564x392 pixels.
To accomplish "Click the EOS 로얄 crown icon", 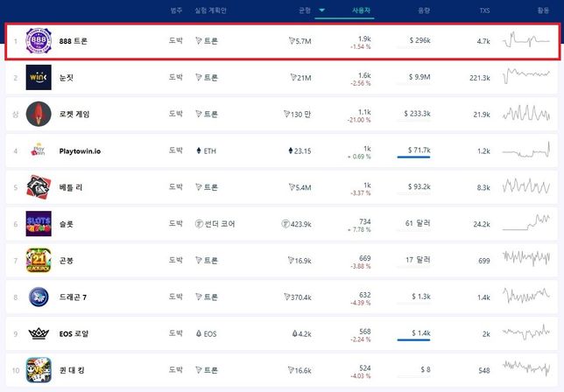I will 39,333.
